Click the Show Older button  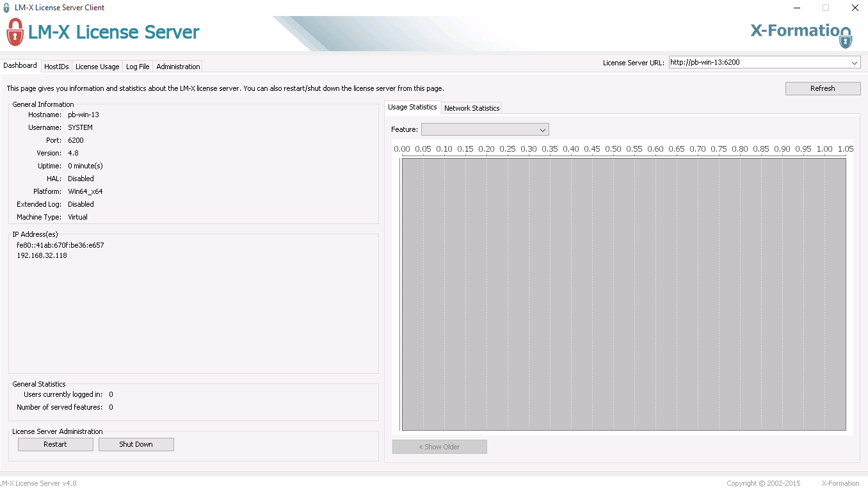coord(439,447)
